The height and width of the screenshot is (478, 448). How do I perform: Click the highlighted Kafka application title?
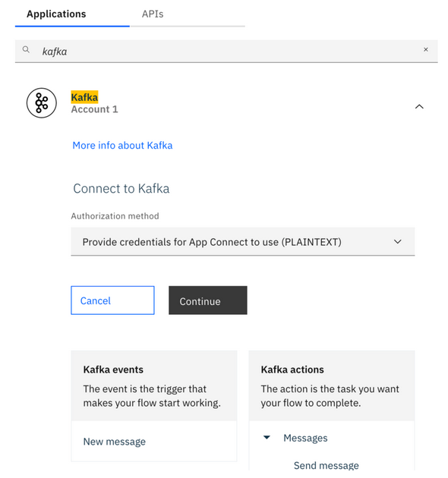[84, 97]
